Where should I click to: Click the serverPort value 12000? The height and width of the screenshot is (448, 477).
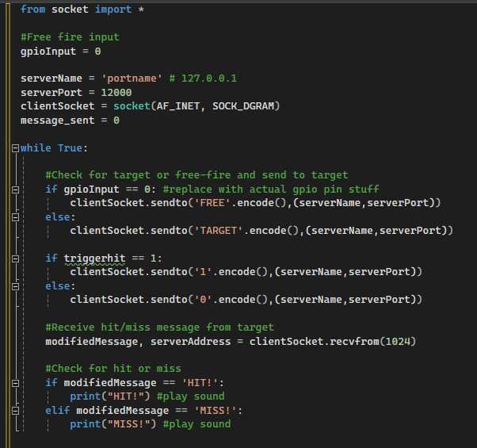[x=116, y=93]
